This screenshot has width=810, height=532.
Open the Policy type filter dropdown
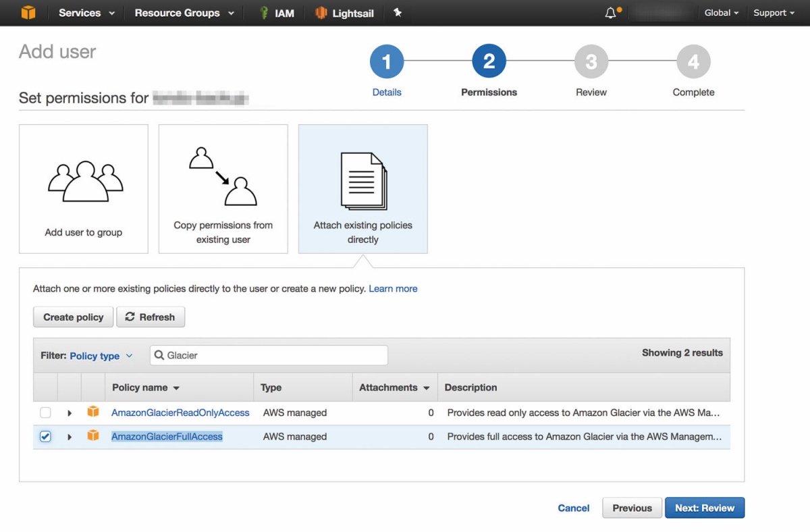tap(101, 356)
